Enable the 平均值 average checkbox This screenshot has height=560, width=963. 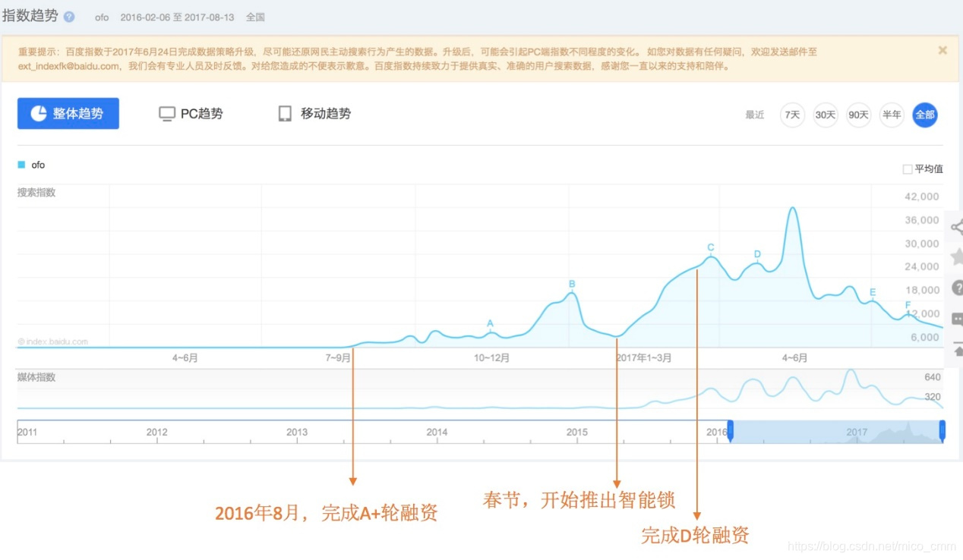907,169
